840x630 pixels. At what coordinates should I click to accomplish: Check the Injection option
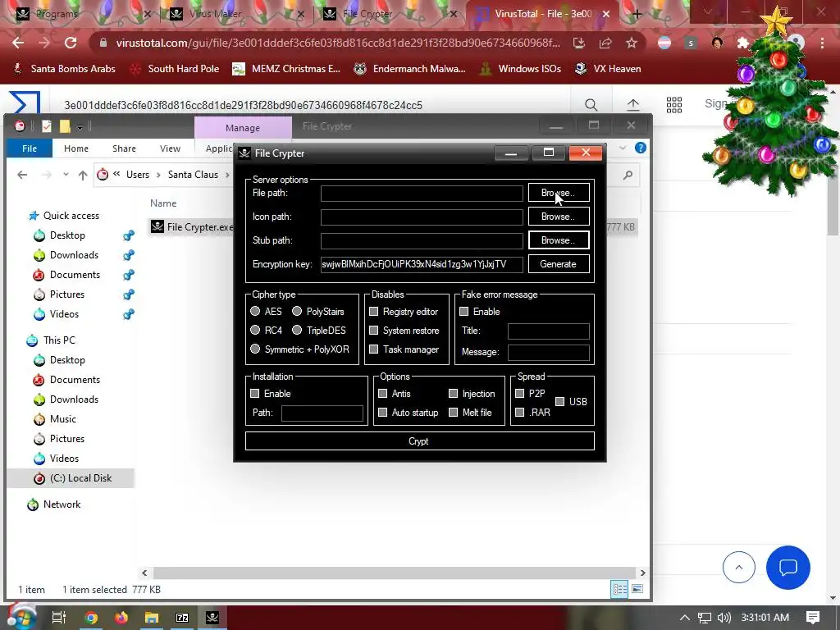(x=453, y=393)
